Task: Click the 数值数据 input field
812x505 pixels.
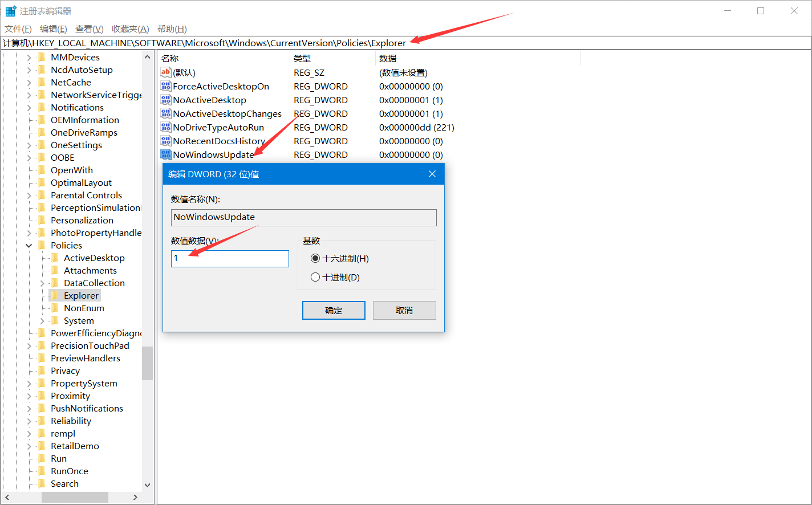Action: pos(230,258)
